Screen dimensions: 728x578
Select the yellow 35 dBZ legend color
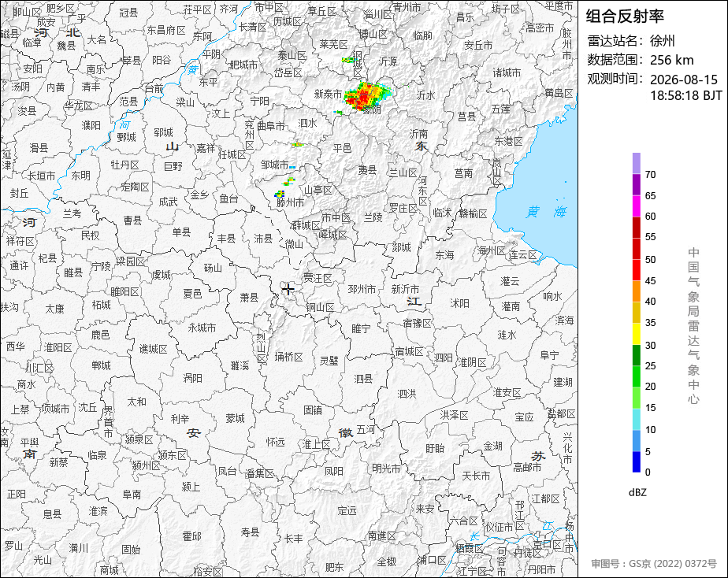pyautogui.click(x=636, y=313)
